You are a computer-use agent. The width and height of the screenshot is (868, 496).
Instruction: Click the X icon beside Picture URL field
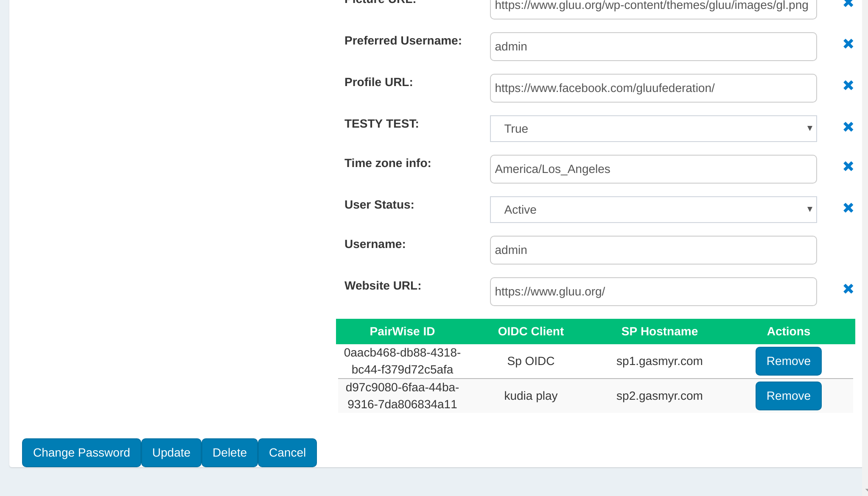[848, 3]
